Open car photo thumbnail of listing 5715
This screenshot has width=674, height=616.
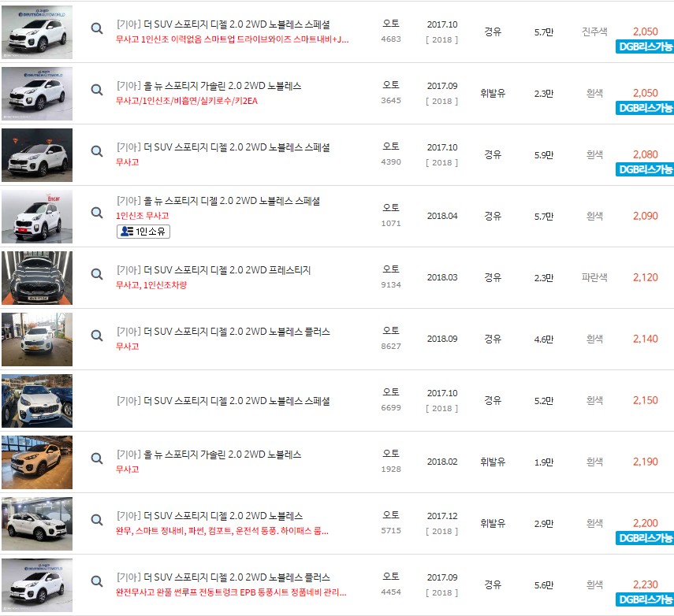37,524
